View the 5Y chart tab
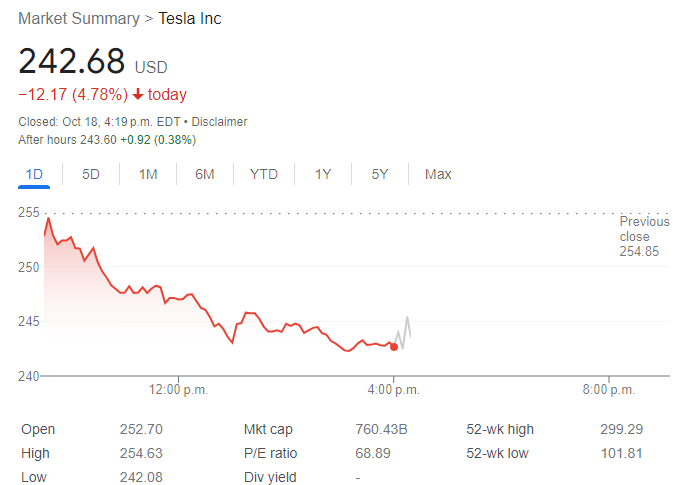The image size is (698, 485). coord(380,174)
